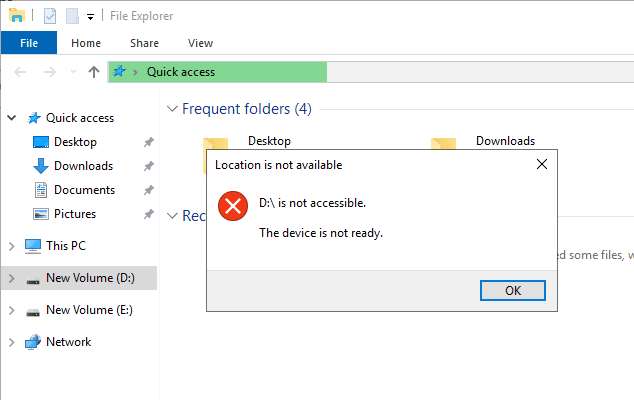Click the pin icon beside Documents
The width and height of the screenshot is (634, 400).
148,190
